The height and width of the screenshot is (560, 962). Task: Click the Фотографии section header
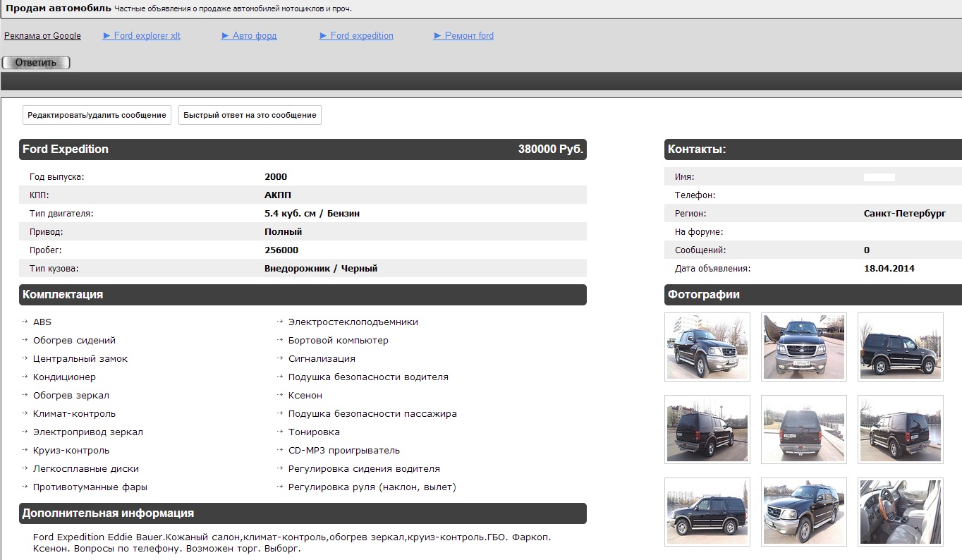(704, 295)
